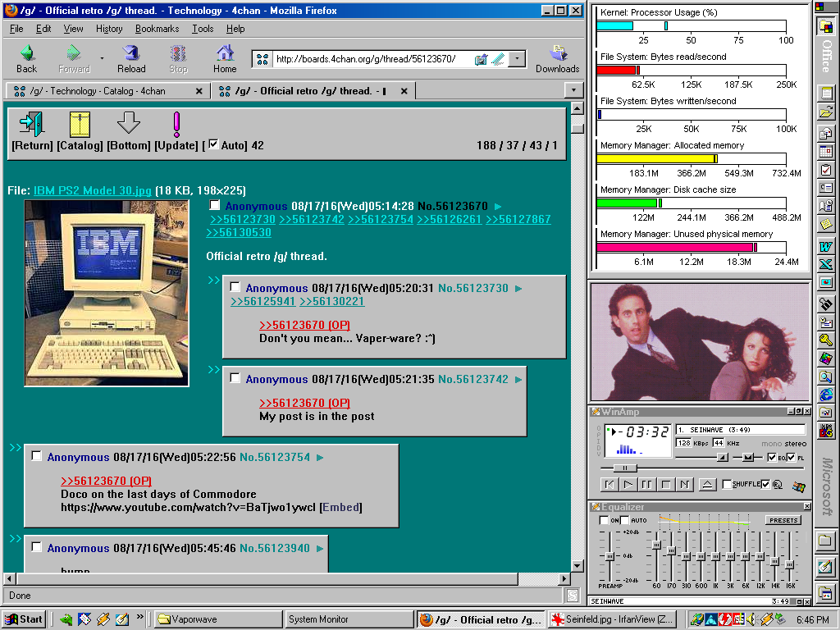This screenshot has height=630, width=840.
Task: Open the Back button history dropdown arrow
Action: click(102, 58)
